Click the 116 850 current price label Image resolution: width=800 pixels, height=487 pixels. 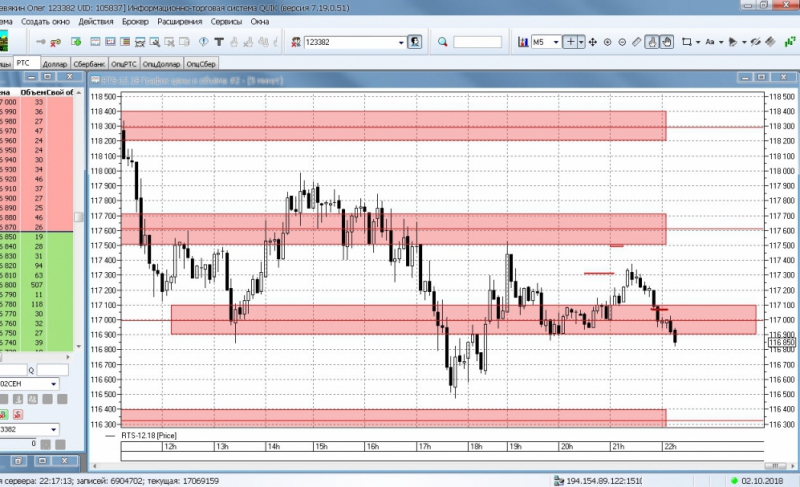click(x=781, y=342)
